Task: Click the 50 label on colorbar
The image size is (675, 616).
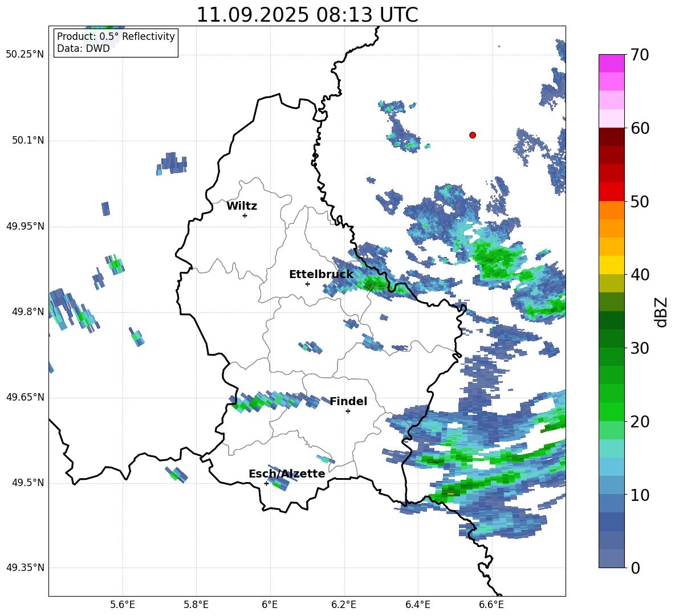Action: click(640, 201)
